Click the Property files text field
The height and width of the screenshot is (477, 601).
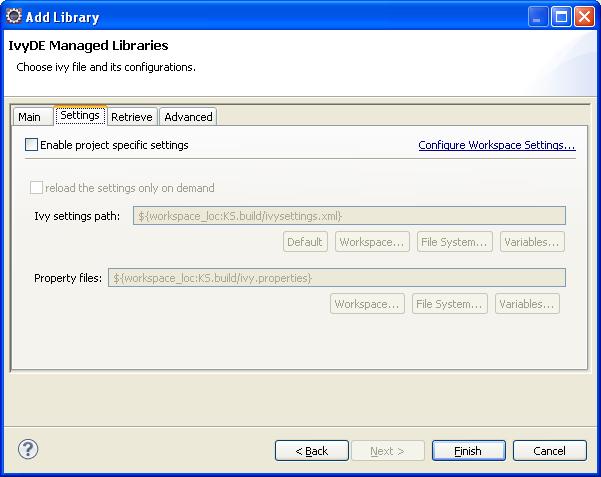pyautogui.click(x=337, y=278)
